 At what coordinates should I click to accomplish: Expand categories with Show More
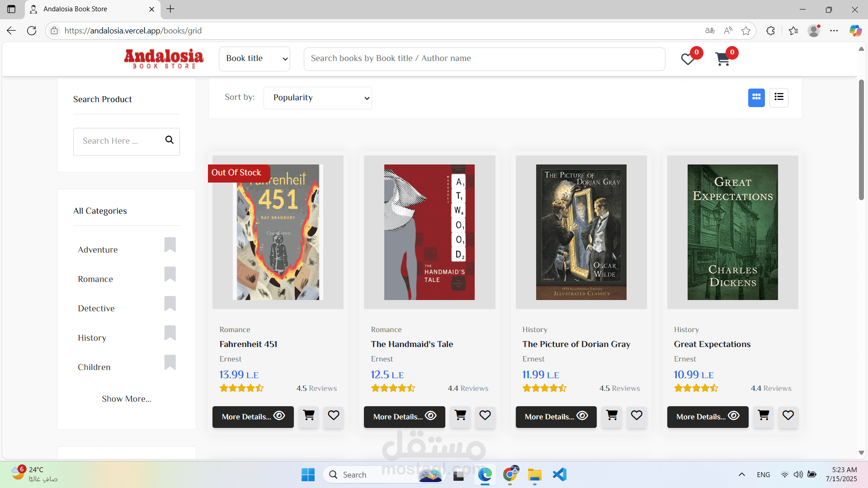coord(127,399)
